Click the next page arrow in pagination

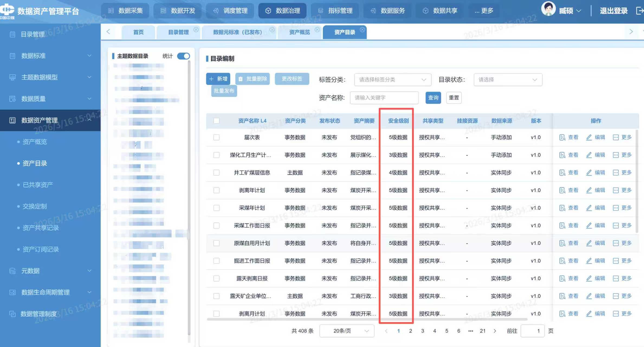(495, 331)
